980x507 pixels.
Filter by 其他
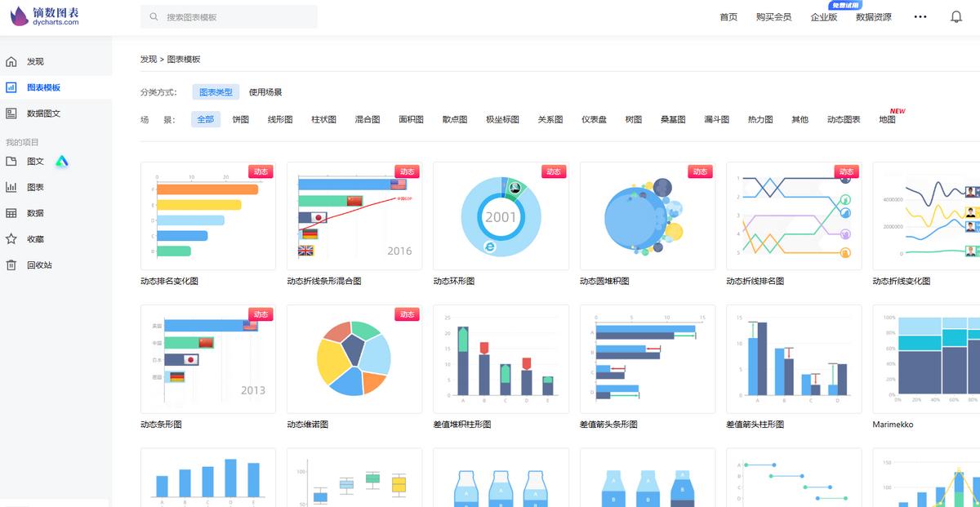(800, 119)
